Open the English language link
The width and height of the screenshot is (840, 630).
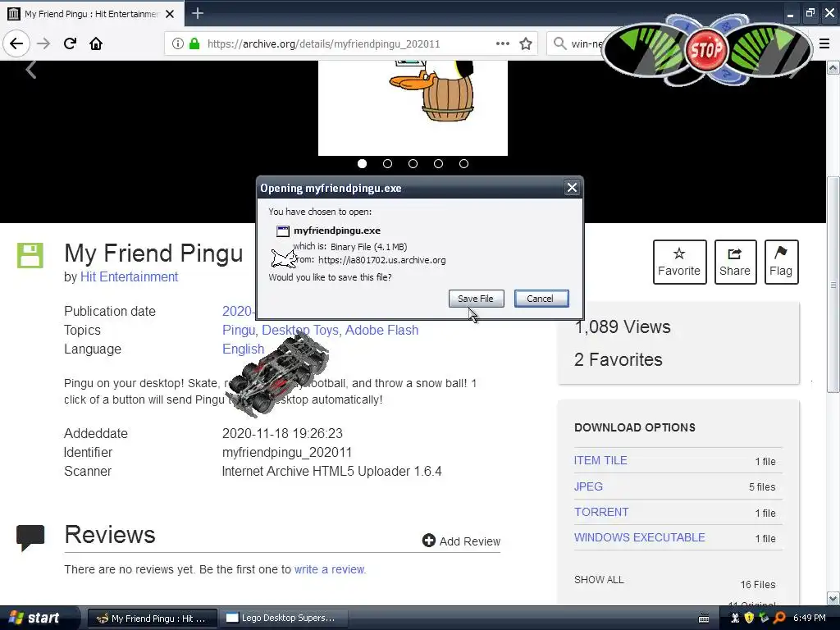(243, 349)
